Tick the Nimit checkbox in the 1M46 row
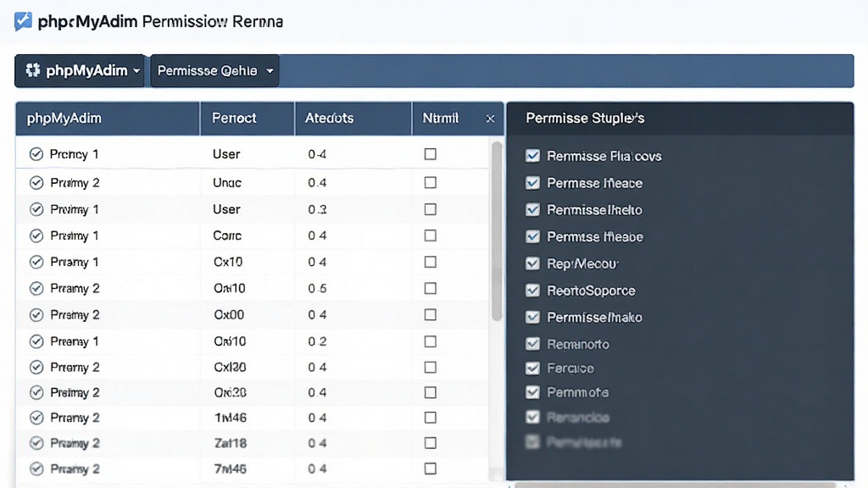The height and width of the screenshot is (488, 868). (430, 418)
